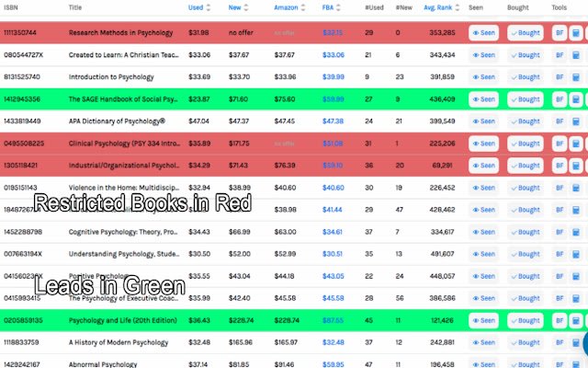Click the title 'APA Dictionary of Psychology®'
This screenshot has height=368, width=588.
(x=117, y=121)
